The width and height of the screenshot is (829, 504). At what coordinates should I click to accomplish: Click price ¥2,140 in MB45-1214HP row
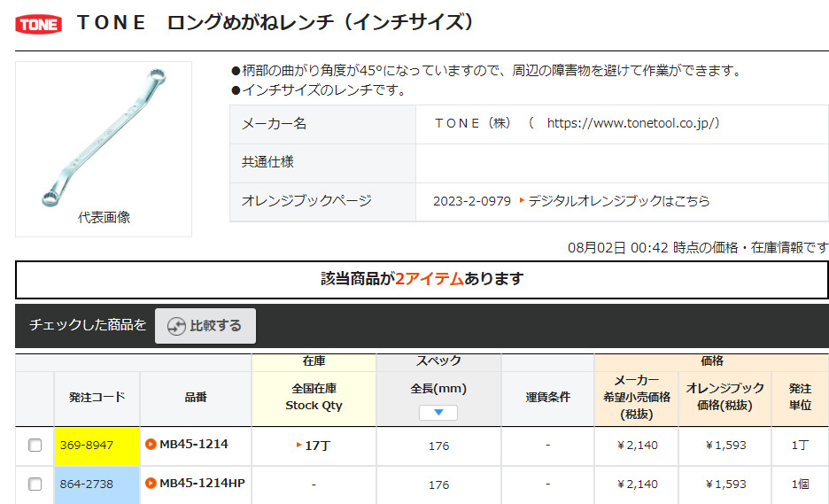pyautogui.click(x=637, y=485)
